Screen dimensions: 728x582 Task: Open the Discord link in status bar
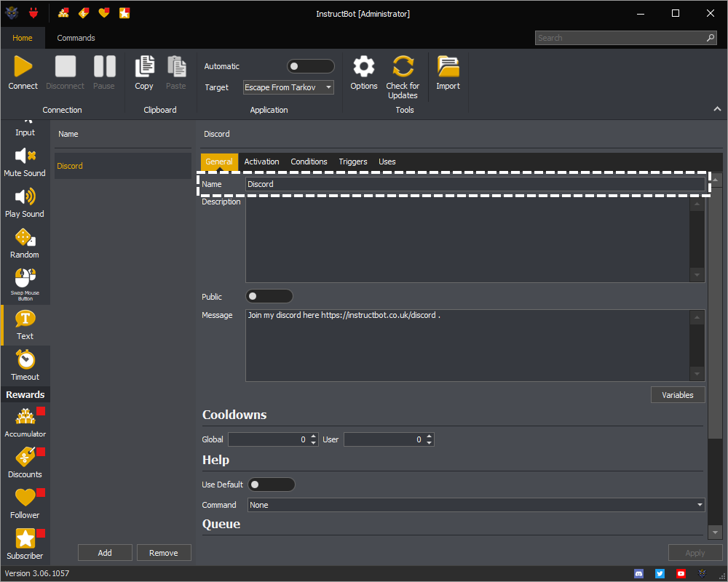639,573
